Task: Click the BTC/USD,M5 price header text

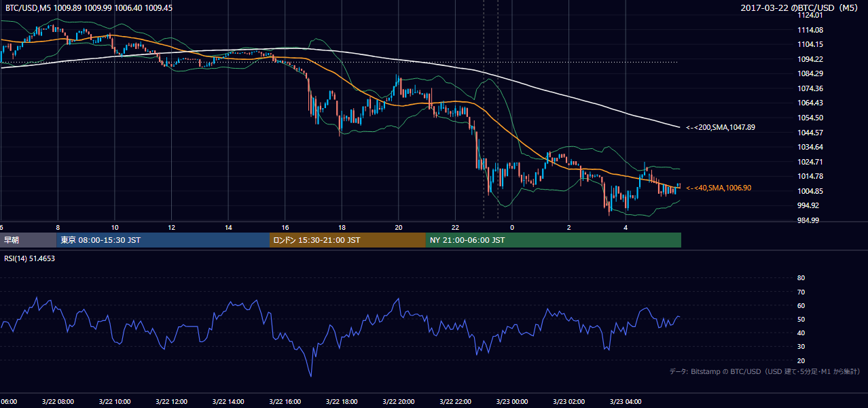Action: (x=88, y=8)
